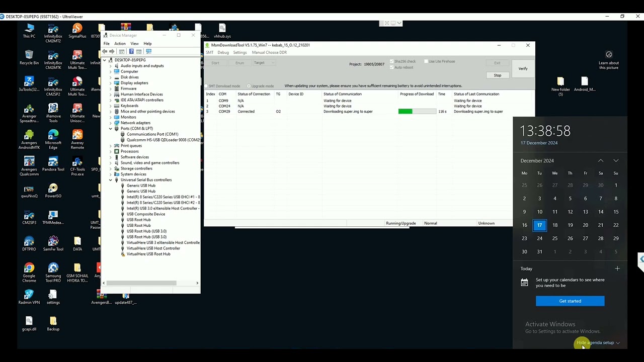Collapse the Universal Serial Bus controllers node
The width and height of the screenshot is (644, 362).
pyautogui.click(x=111, y=180)
